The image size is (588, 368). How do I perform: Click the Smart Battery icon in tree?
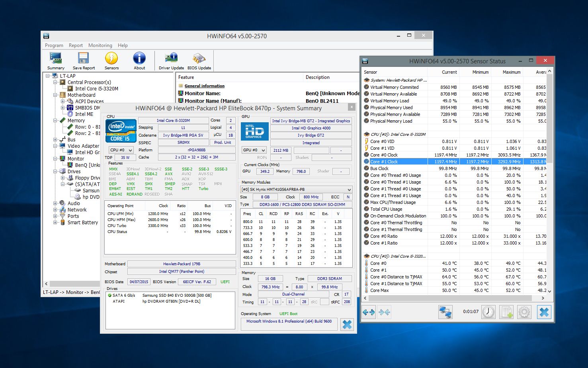pyautogui.click(x=63, y=222)
